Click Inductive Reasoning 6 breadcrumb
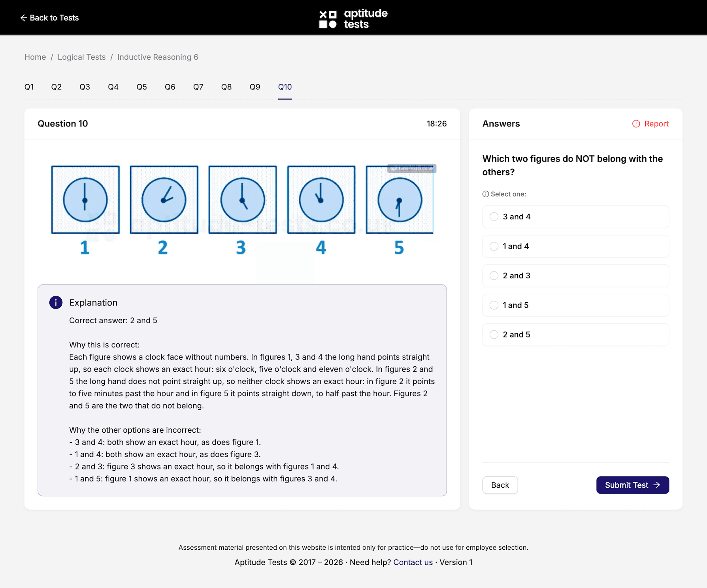This screenshot has width=707, height=588. pos(158,57)
